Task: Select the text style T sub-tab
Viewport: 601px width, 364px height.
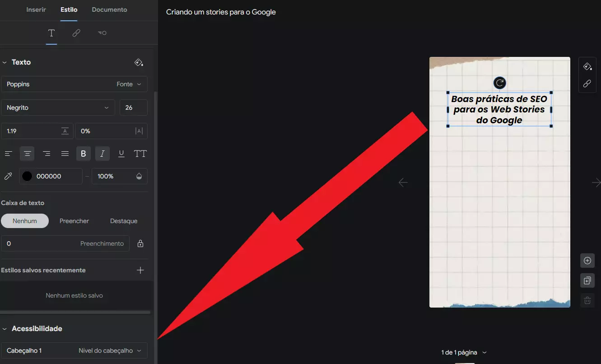Action: tap(51, 33)
